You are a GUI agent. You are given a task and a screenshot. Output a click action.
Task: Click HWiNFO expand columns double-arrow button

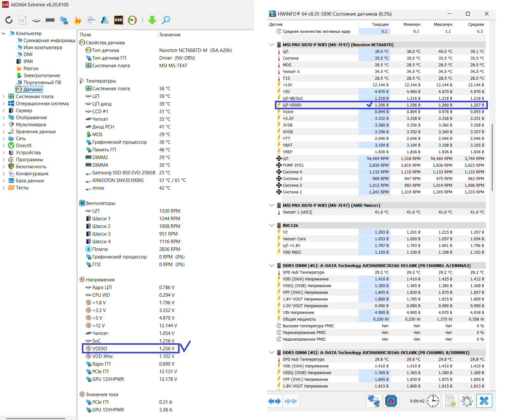(x=275, y=401)
